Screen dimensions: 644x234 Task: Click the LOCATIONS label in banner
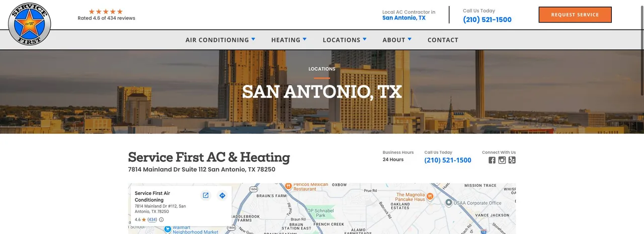(322, 69)
